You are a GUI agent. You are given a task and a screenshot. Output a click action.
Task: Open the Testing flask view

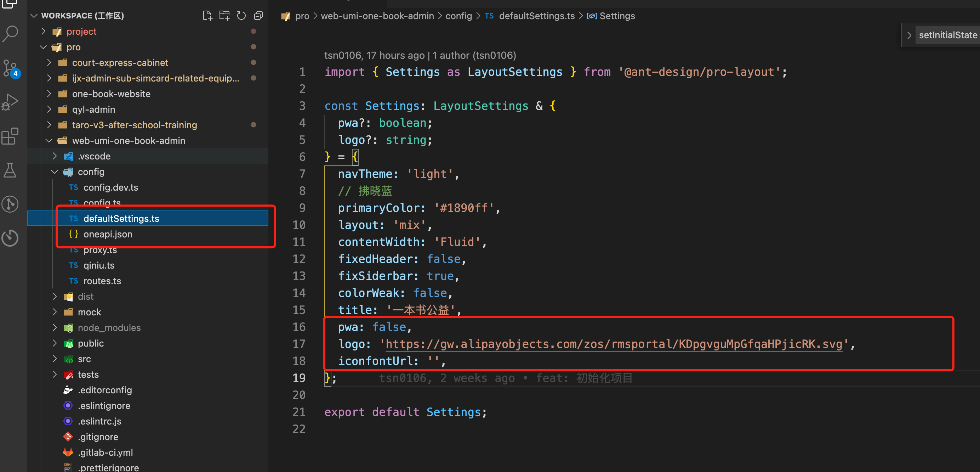(10, 170)
